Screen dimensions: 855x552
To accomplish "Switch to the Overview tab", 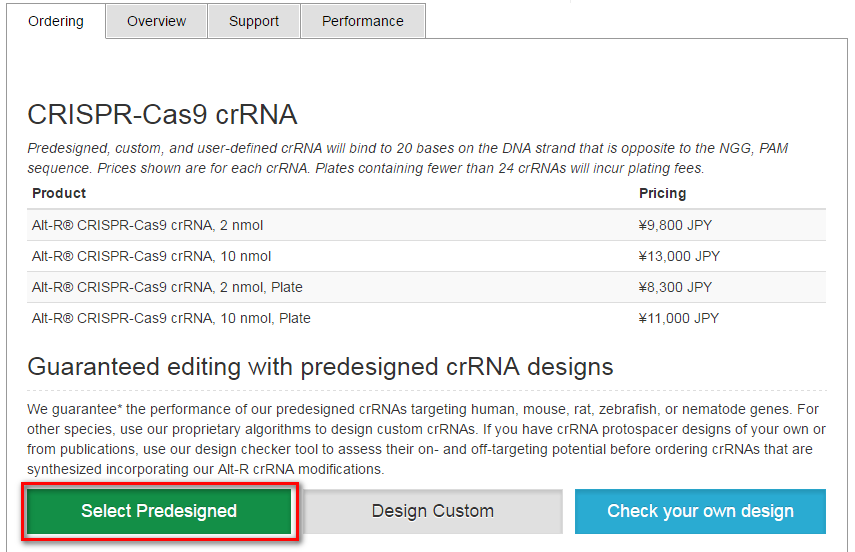I will coord(156,21).
